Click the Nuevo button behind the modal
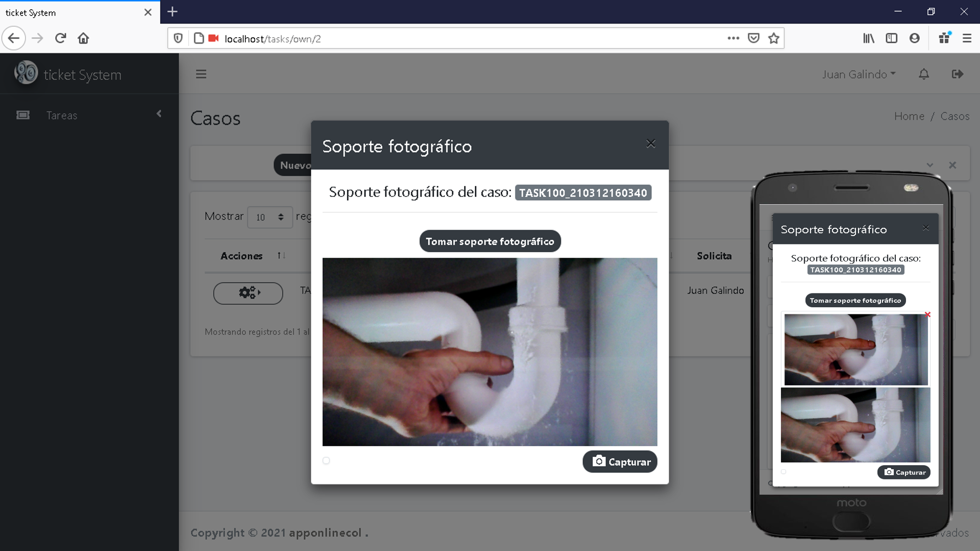The height and width of the screenshot is (551, 980). click(x=293, y=165)
